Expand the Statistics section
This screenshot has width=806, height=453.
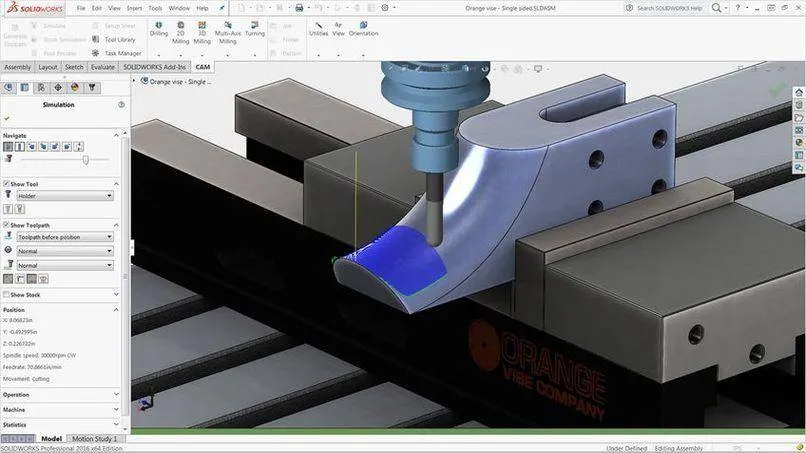coord(116,425)
